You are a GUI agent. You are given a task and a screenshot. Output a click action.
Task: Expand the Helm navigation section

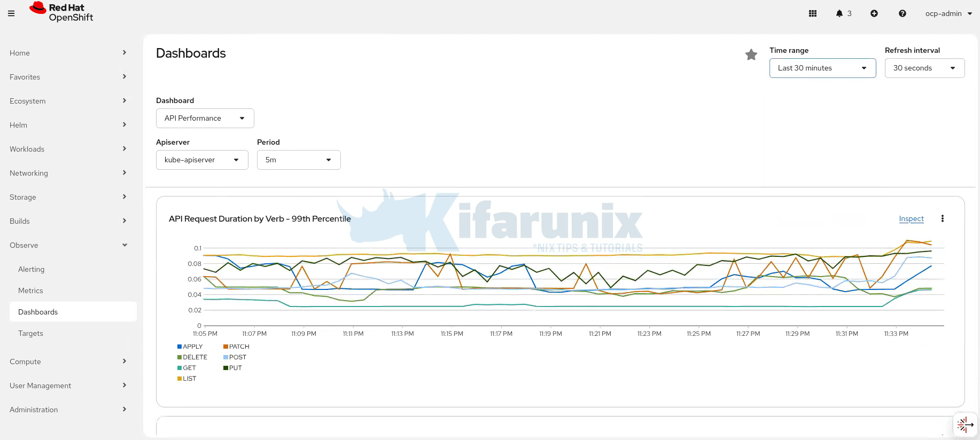[x=68, y=125]
